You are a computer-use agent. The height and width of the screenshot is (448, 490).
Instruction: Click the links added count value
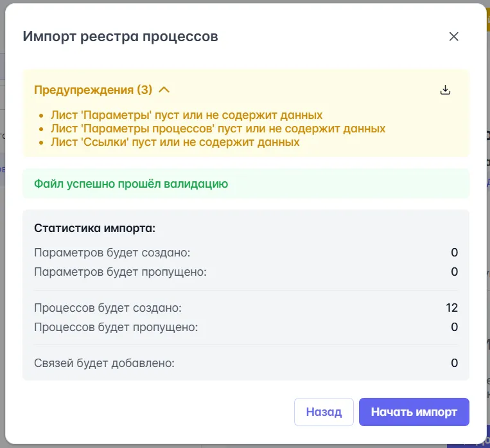point(454,363)
